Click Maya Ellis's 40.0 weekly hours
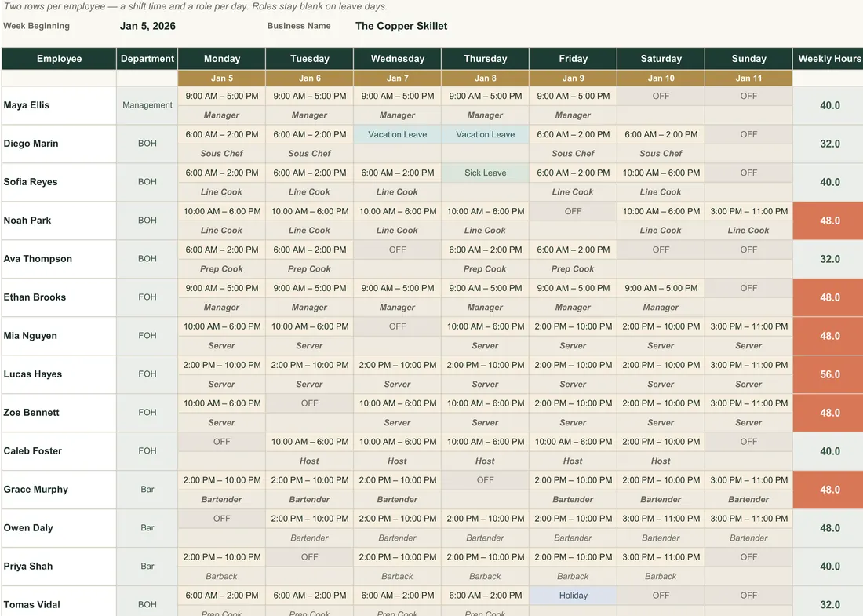This screenshot has height=616, width=863. [x=829, y=105]
